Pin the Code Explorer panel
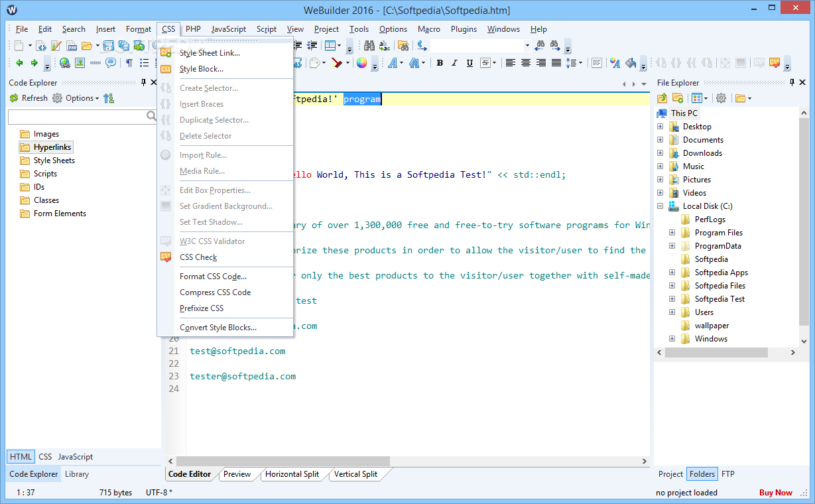Image resolution: width=815 pixels, height=504 pixels. [143, 83]
